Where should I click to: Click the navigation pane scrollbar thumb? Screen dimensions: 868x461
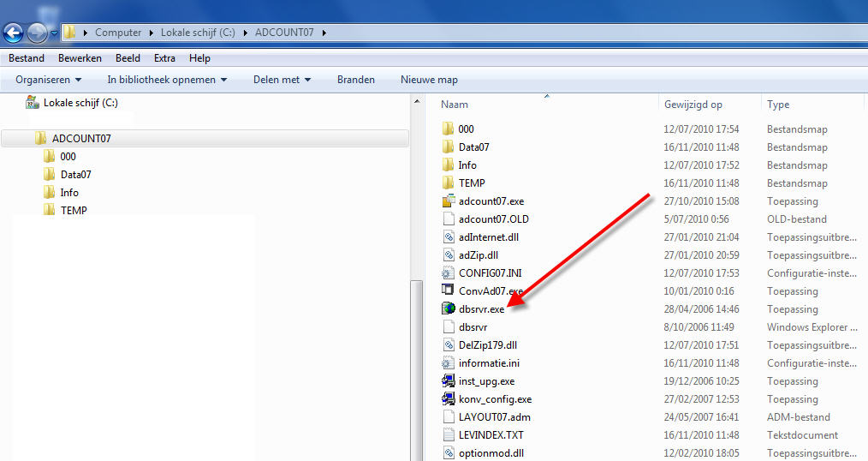417,371
